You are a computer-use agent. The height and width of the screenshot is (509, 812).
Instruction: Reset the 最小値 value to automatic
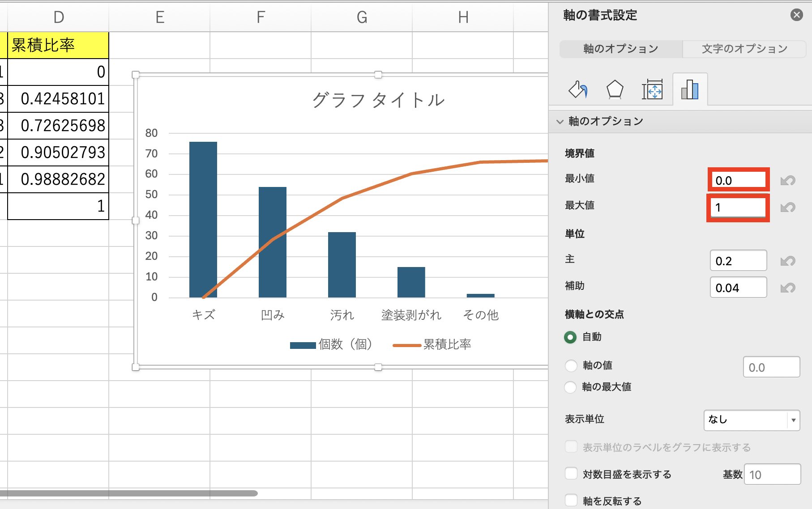788,181
